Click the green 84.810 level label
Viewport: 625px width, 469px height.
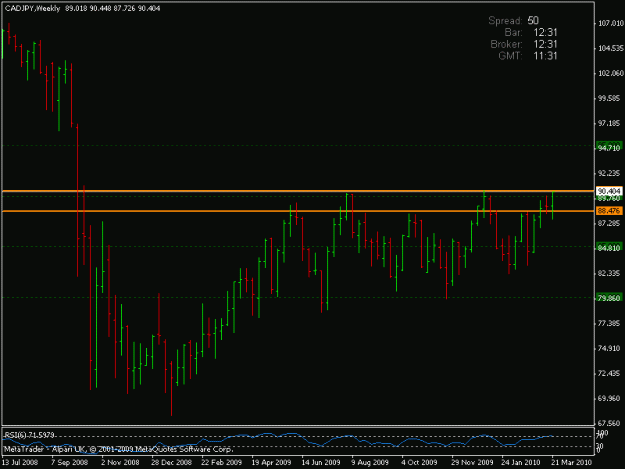pos(609,248)
